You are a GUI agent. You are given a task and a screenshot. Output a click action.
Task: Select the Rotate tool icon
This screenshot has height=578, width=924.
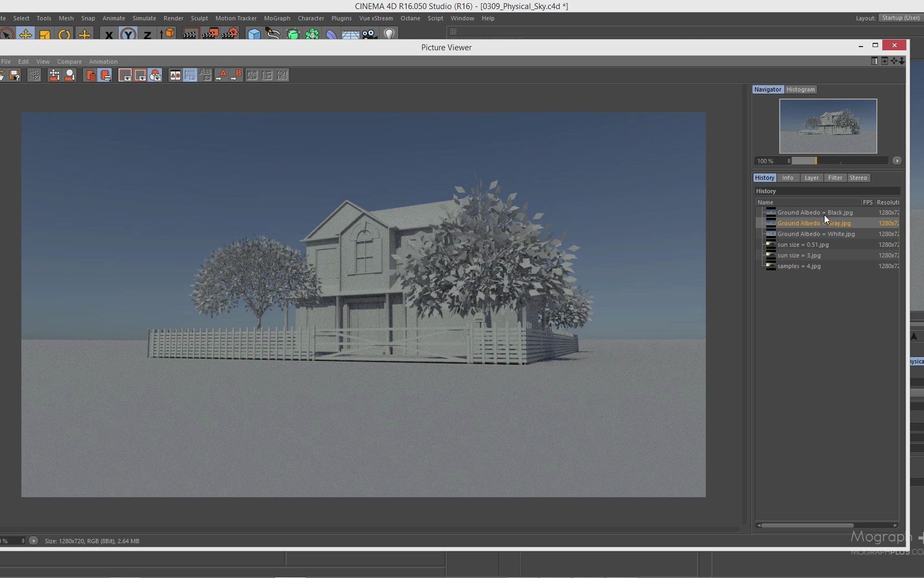click(x=64, y=34)
